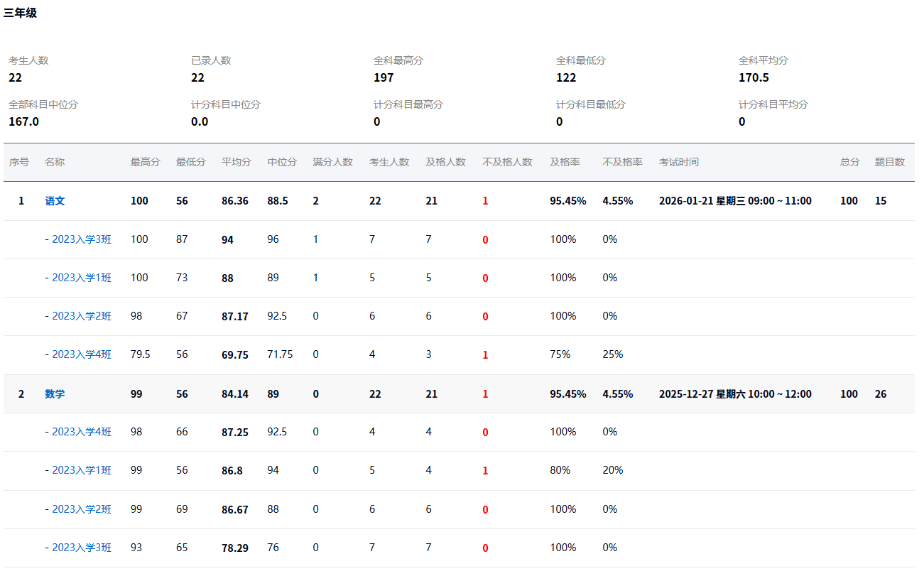Select the 题目数 column header
This screenshot has width=924, height=576.
pos(889,162)
